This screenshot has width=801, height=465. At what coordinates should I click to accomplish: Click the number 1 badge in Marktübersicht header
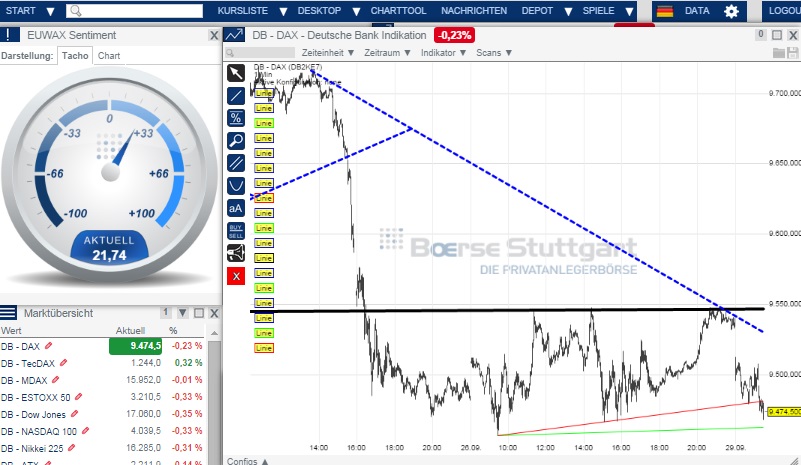[166, 312]
